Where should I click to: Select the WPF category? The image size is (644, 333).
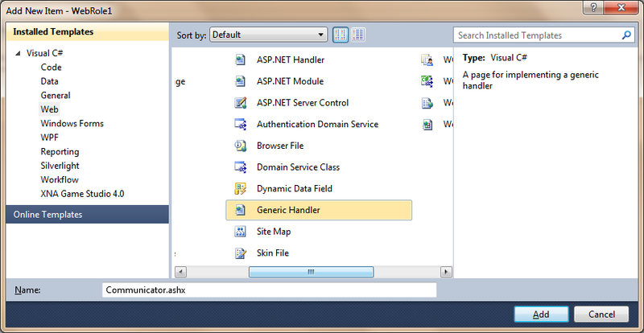coord(49,138)
